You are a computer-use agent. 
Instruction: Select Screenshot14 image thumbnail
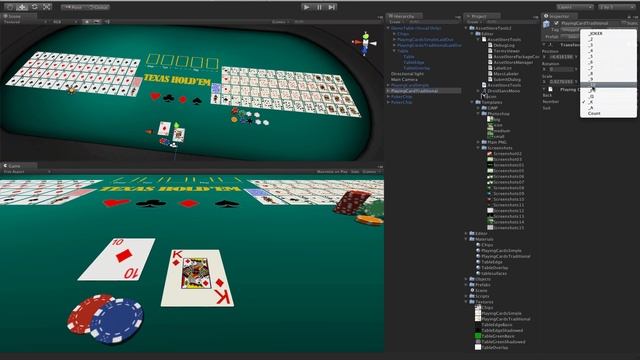click(x=490, y=222)
